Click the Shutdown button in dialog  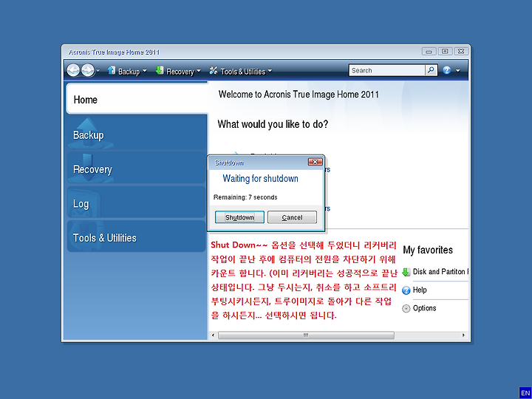coord(239,217)
